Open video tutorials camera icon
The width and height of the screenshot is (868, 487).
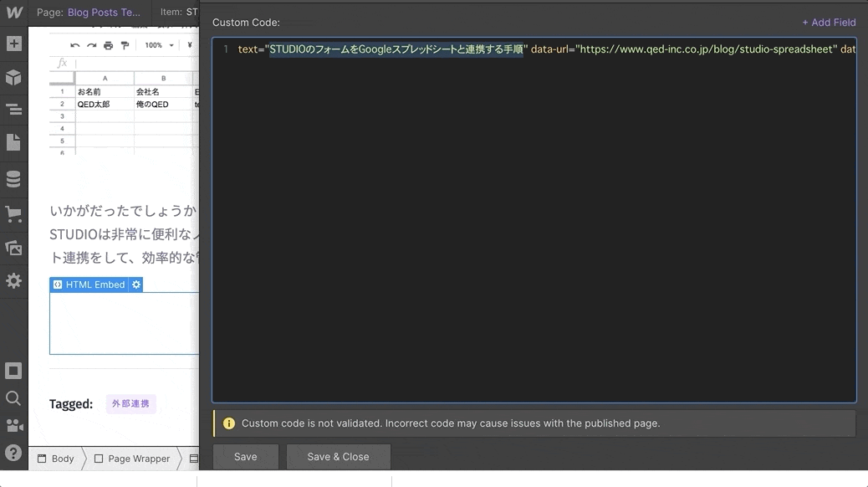click(14, 426)
